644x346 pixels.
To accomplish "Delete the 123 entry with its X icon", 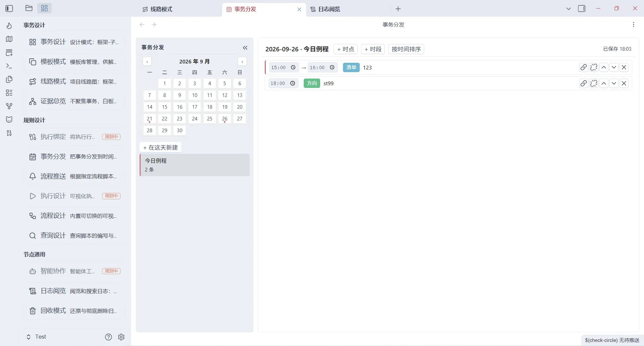I will [x=624, y=67].
